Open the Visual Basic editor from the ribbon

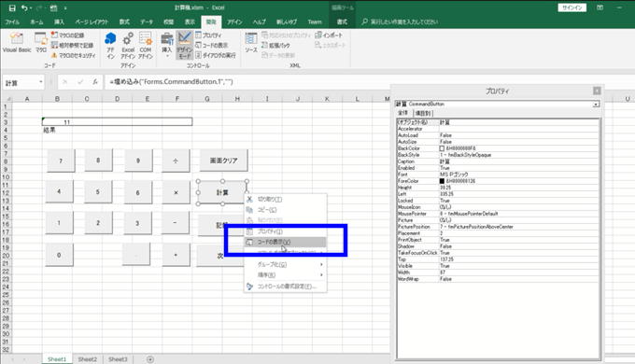click(x=17, y=43)
